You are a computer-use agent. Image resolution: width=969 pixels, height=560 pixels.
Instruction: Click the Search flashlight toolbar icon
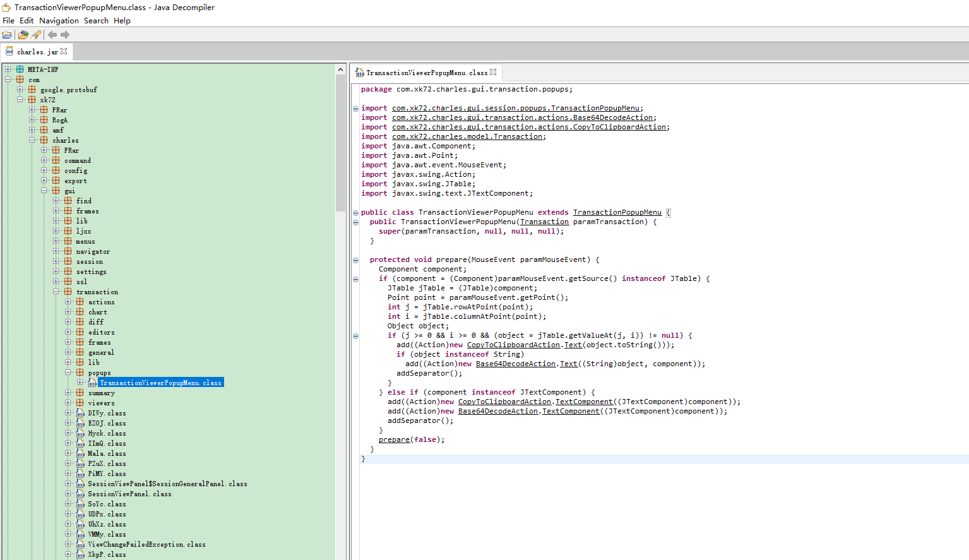point(36,35)
